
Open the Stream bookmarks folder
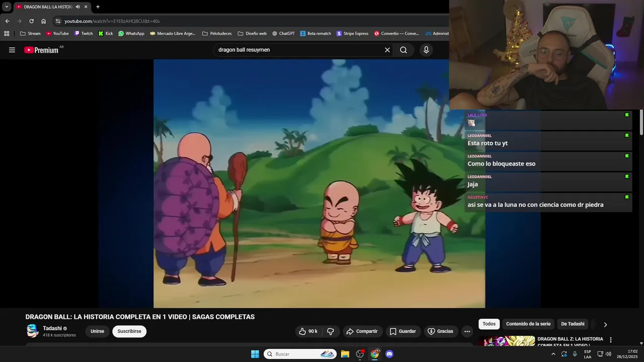coord(30,34)
